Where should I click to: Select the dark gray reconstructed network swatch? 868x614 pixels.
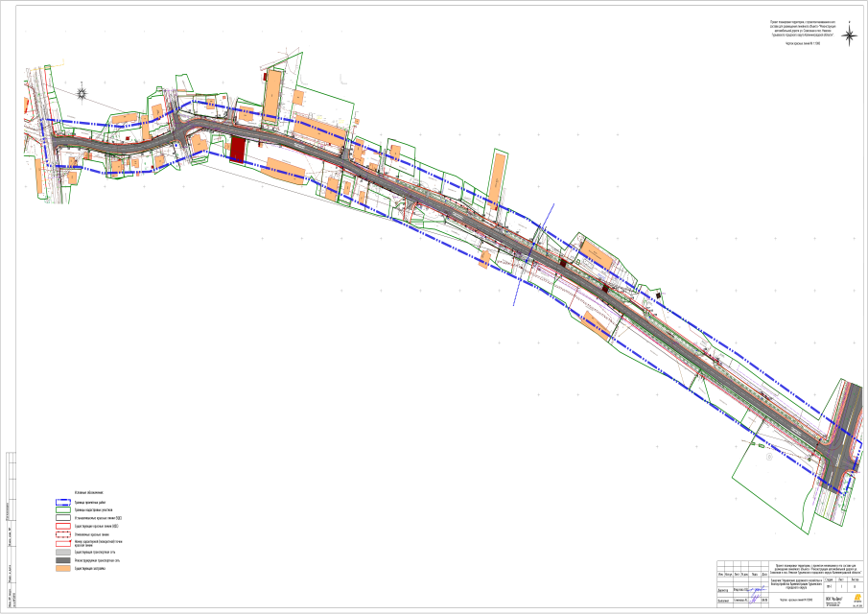click(64, 562)
